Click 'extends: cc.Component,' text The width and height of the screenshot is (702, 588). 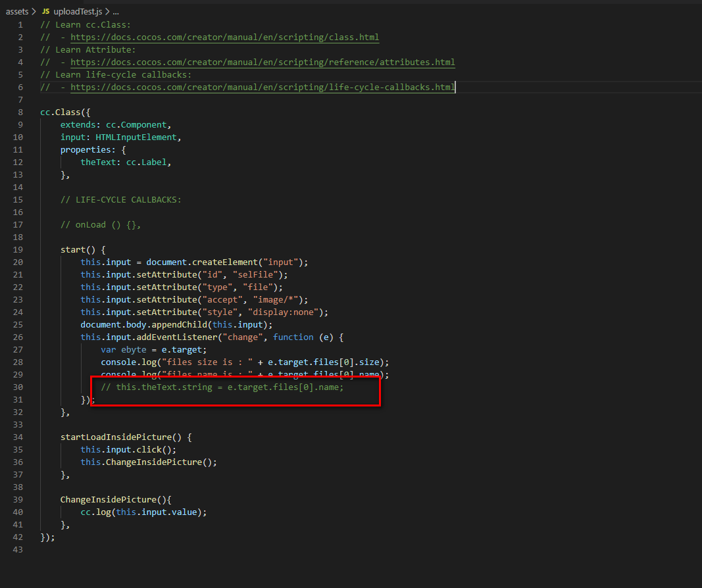pyautogui.click(x=116, y=125)
